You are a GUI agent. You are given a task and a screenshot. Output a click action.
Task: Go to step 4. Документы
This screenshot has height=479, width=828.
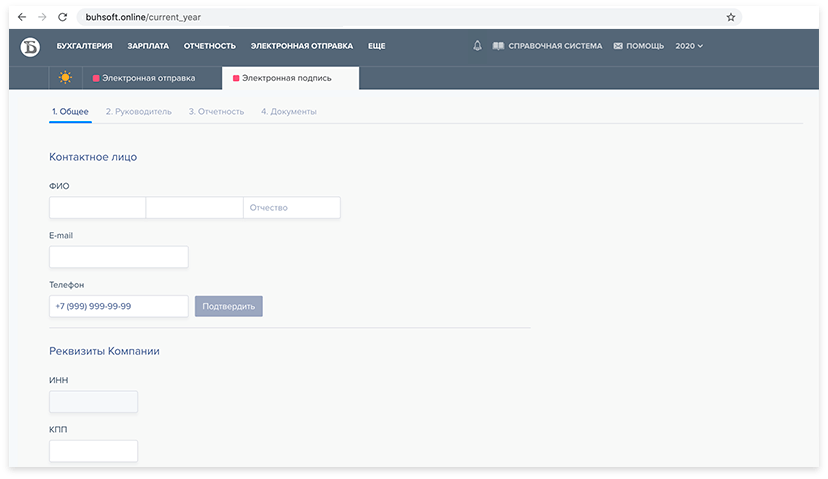tap(288, 111)
